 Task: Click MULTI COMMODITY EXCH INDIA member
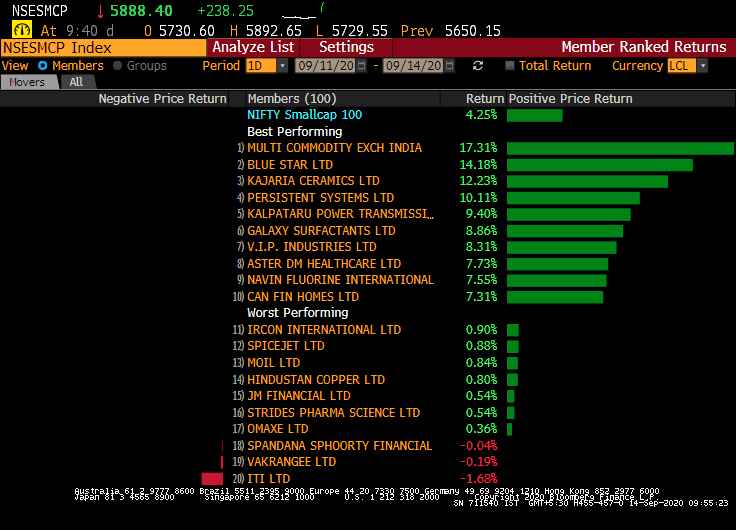pos(334,148)
